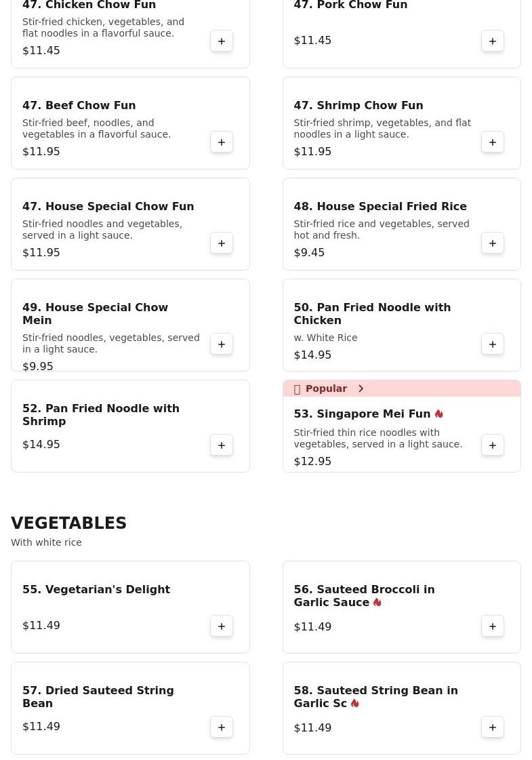Add Pan Fried Noodle with Shrimp
This screenshot has height=760, width=532.
222,445
